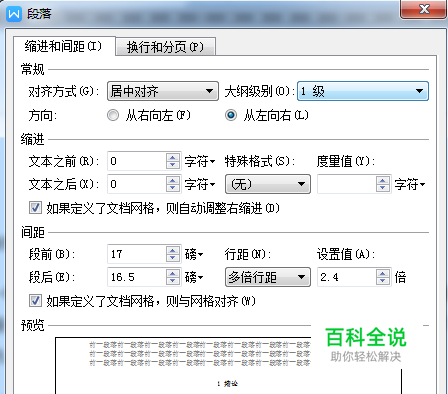448x394 pixels.
Task: Increase the 文本之前 indent value
Action: 173,157
